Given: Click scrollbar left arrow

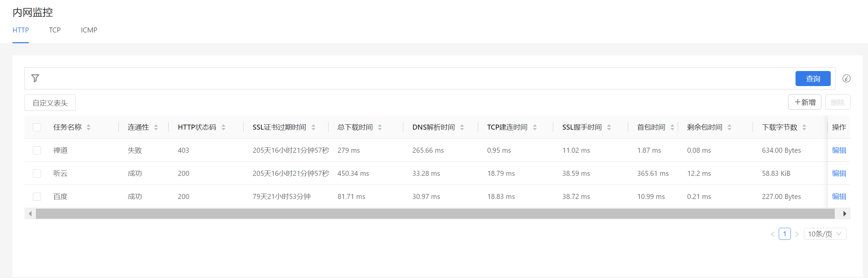Looking at the screenshot, I should (30, 214).
